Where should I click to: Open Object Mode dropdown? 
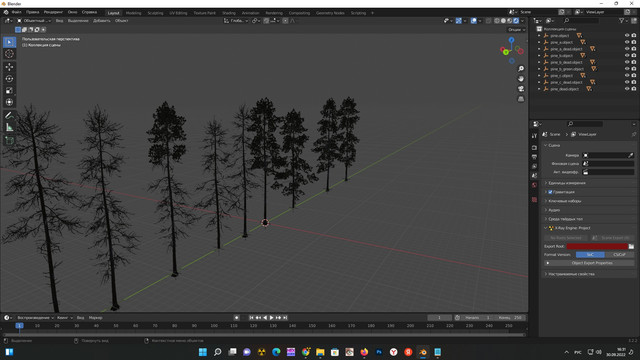pos(34,21)
